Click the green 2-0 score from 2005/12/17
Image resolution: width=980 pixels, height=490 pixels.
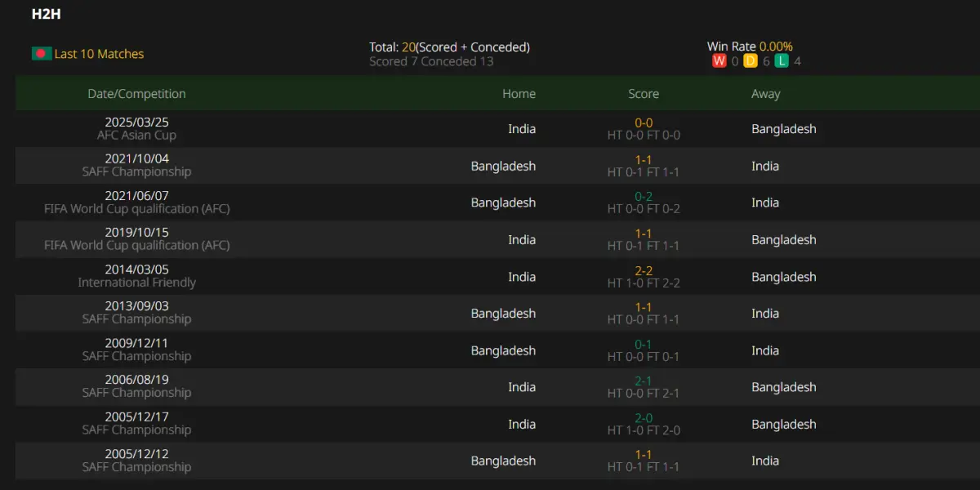pos(644,416)
